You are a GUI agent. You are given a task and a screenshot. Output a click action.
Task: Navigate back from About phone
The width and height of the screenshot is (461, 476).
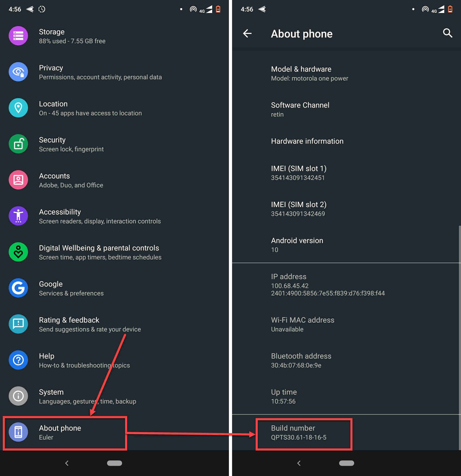pos(248,33)
